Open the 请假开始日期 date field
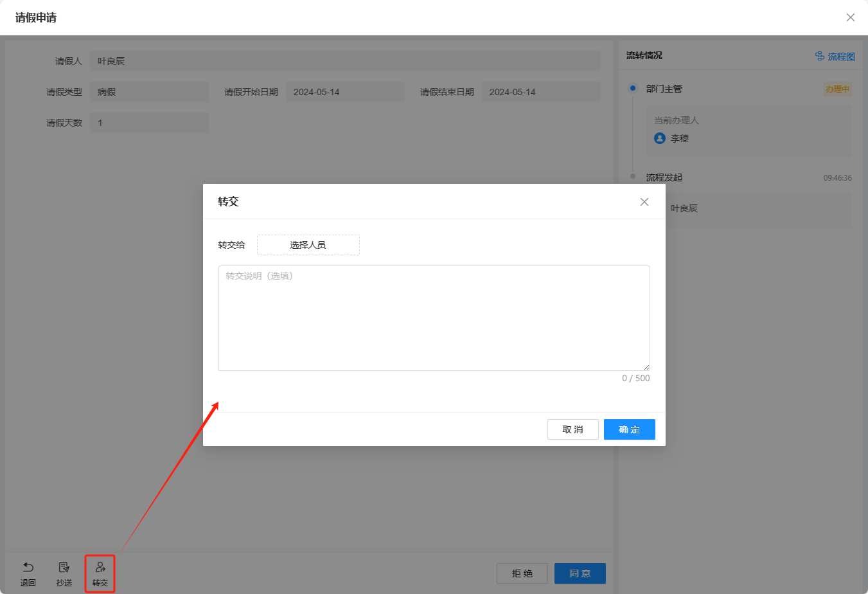The width and height of the screenshot is (868, 594). [345, 92]
